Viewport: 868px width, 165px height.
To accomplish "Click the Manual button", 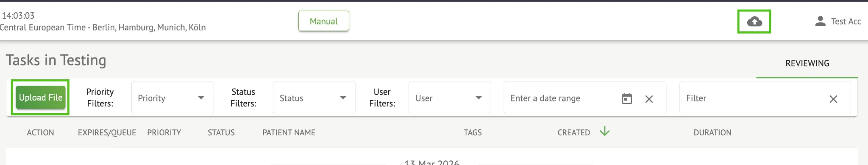I will coord(324,21).
